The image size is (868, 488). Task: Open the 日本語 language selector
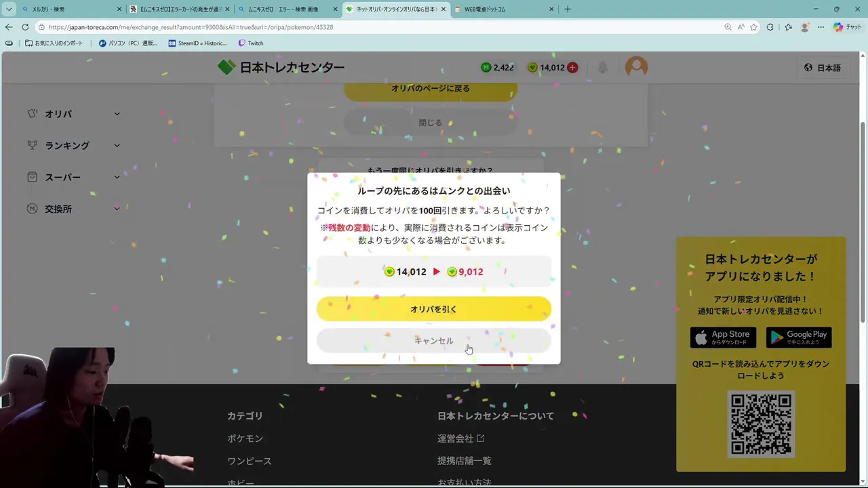[823, 67]
